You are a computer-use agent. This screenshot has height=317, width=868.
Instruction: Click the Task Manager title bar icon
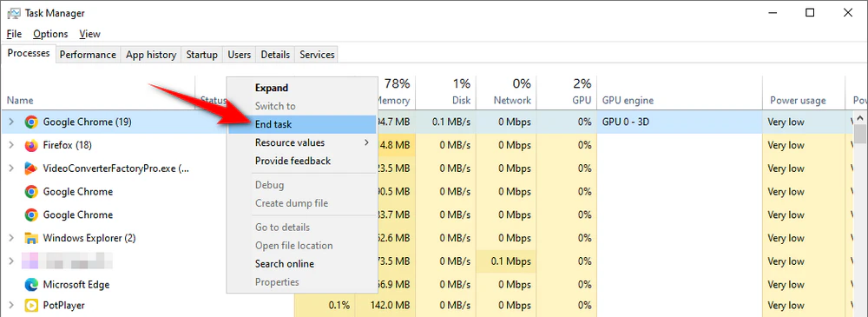pos(14,13)
